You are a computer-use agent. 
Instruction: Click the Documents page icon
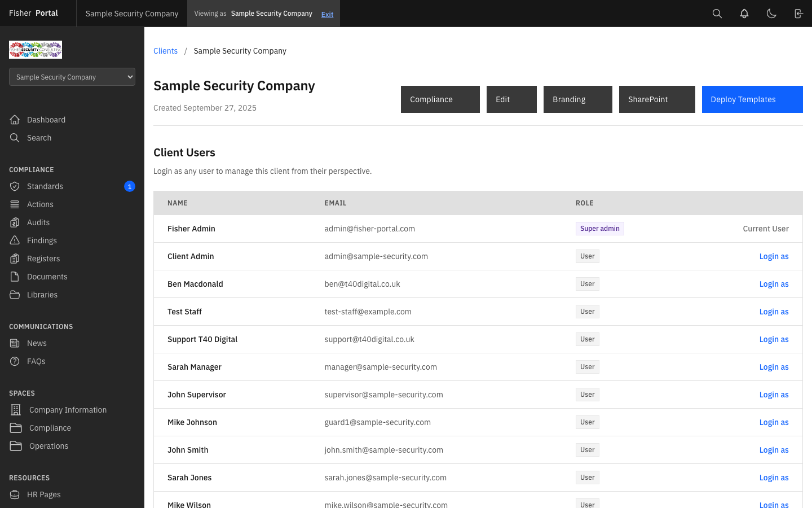(15, 277)
